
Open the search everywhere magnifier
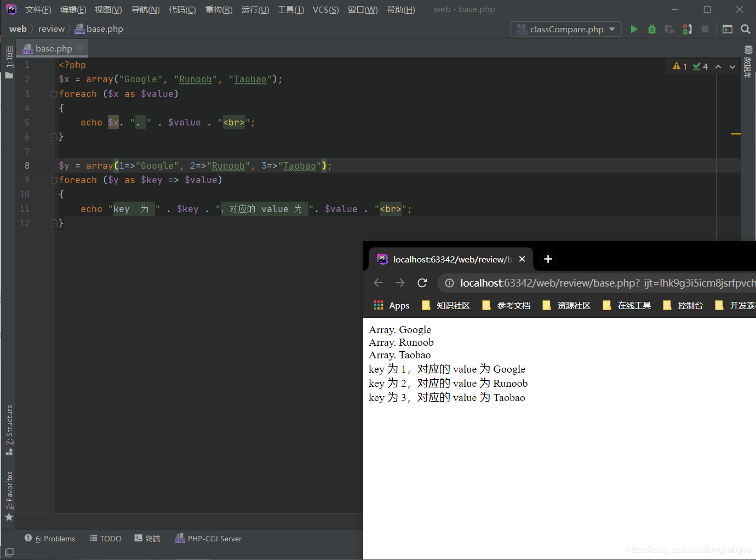click(x=746, y=29)
